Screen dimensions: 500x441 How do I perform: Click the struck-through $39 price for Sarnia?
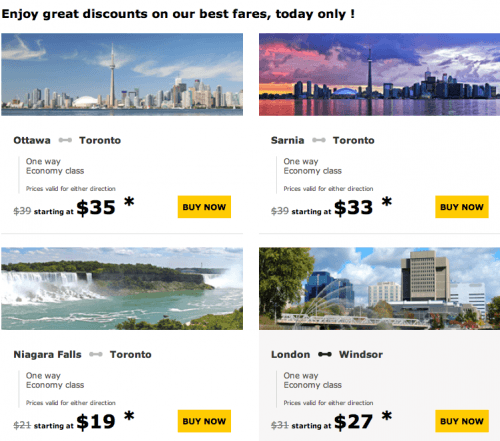point(280,211)
